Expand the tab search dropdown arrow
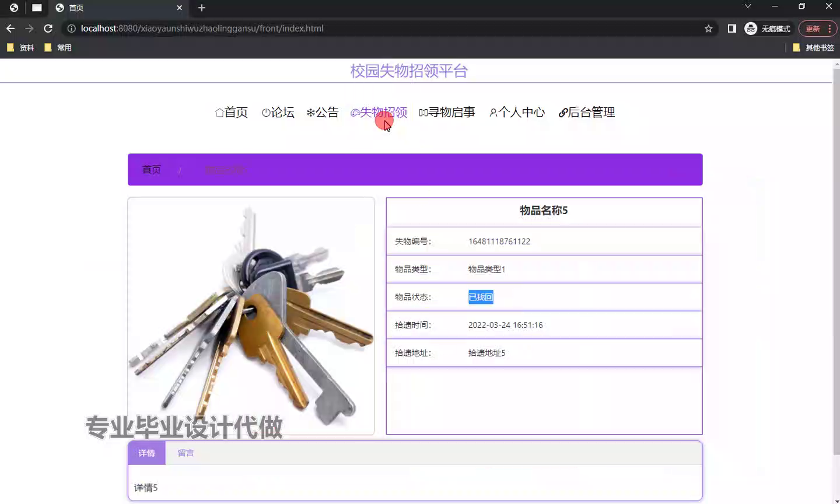The width and height of the screenshot is (840, 504). 747,6
